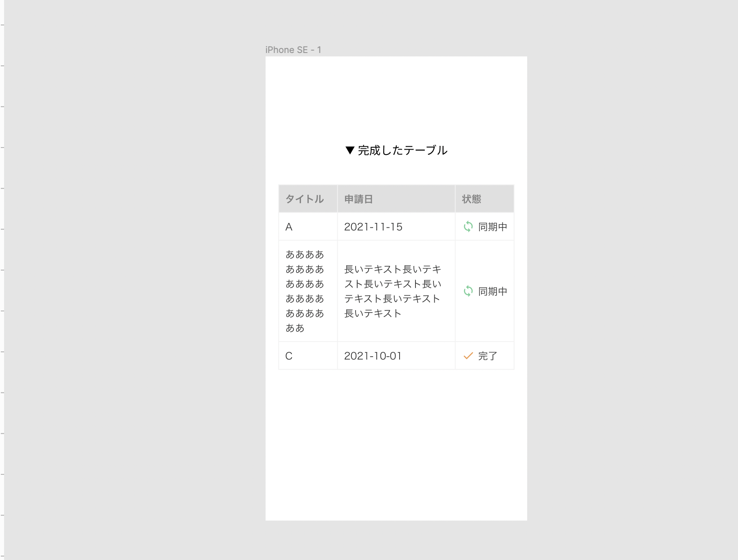Click the sync icon in the long-text row
Image resolution: width=738 pixels, height=560 pixels.
click(x=468, y=291)
